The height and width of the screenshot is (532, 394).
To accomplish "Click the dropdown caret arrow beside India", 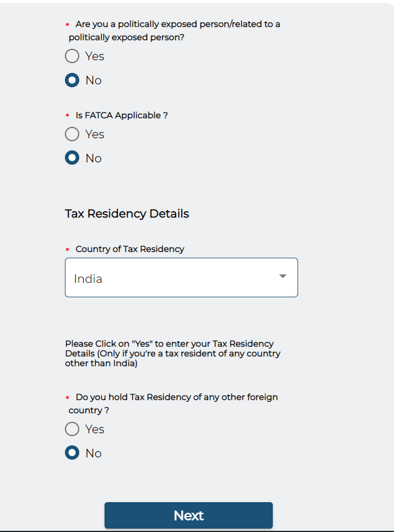I will [x=283, y=276].
